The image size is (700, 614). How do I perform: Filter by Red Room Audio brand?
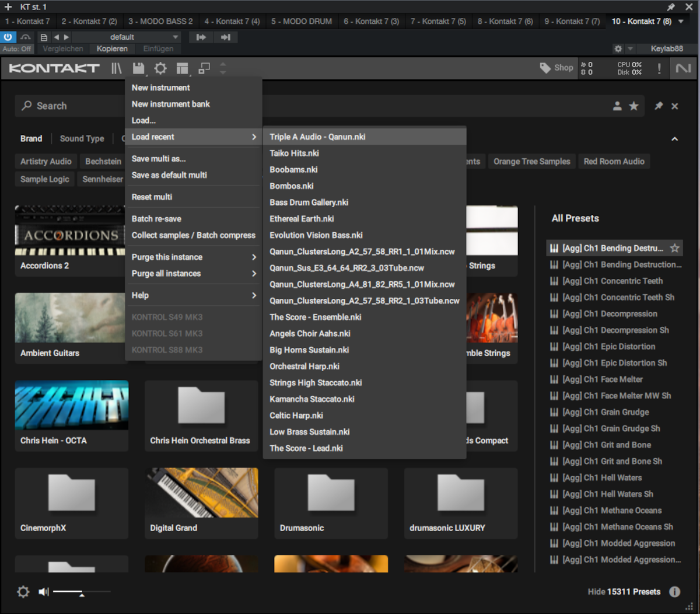point(614,162)
